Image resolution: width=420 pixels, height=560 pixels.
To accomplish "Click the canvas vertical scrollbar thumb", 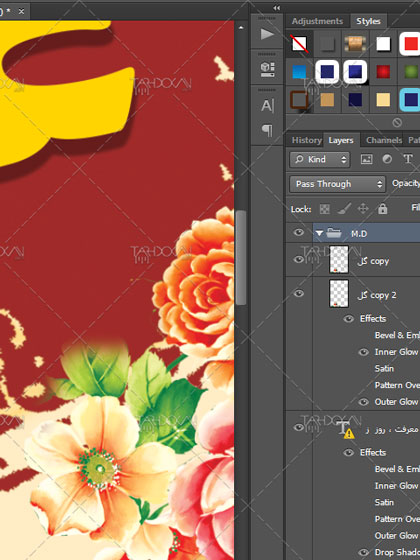I will pos(241,258).
